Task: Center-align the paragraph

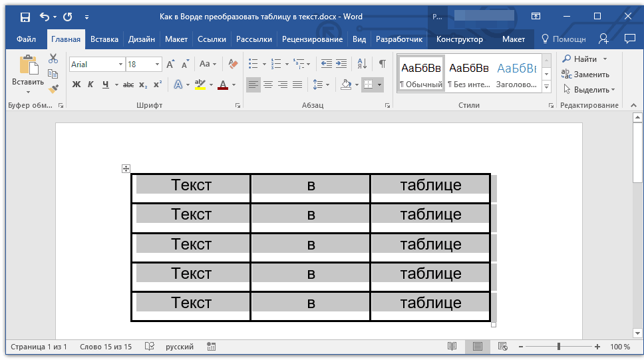Action: (268, 85)
